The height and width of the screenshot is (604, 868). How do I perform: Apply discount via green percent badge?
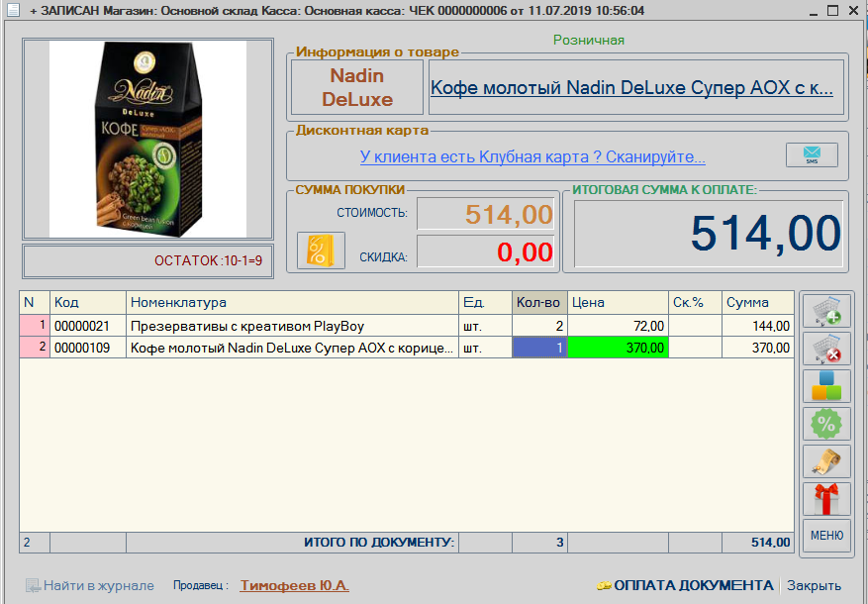[826, 424]
